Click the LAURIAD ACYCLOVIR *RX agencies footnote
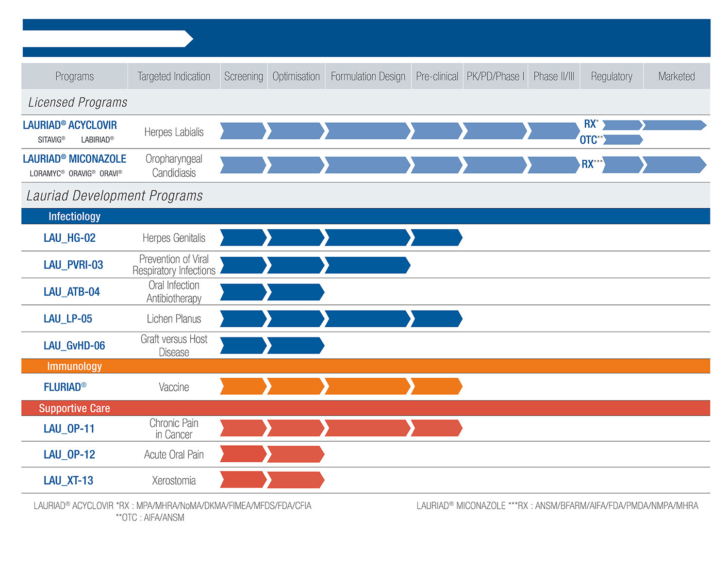The width and height of the screenshot is (728, 569). point(172,506)
